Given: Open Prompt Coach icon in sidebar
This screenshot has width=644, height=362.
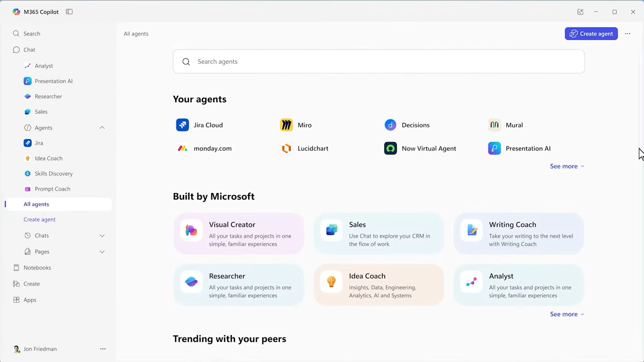Looking at the screenshot, I should pyautogui.click(x=28, y=189).
